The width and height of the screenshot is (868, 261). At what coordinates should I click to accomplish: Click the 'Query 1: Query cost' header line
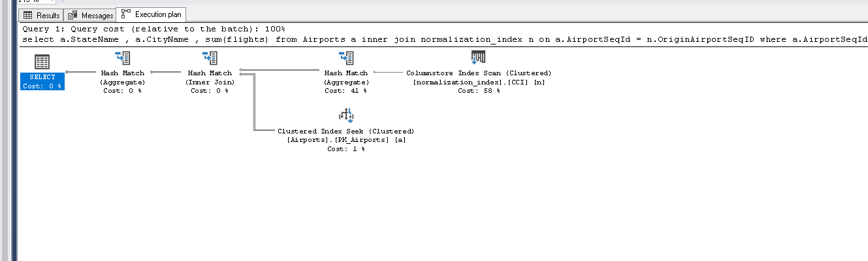click(x=153, y=29)
